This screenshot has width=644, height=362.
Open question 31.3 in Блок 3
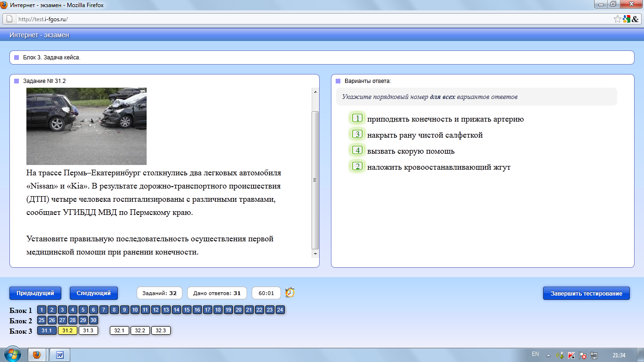[88, 330]
